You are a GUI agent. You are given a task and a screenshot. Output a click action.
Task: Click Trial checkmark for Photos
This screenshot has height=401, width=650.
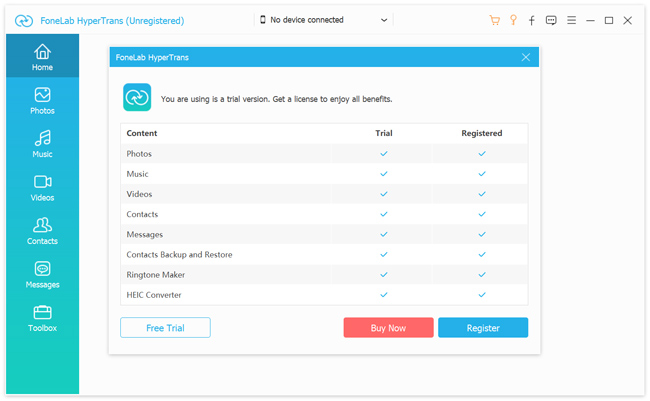tap(384, 153)
